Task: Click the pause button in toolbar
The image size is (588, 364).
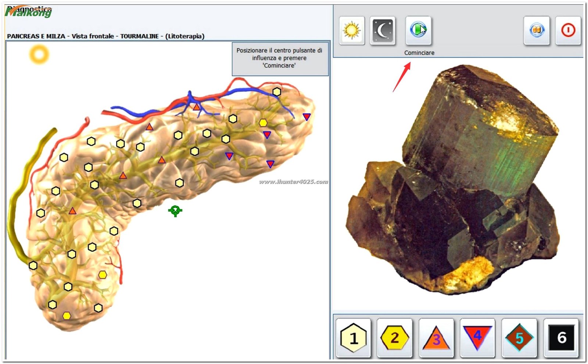Action: [537, 30]
